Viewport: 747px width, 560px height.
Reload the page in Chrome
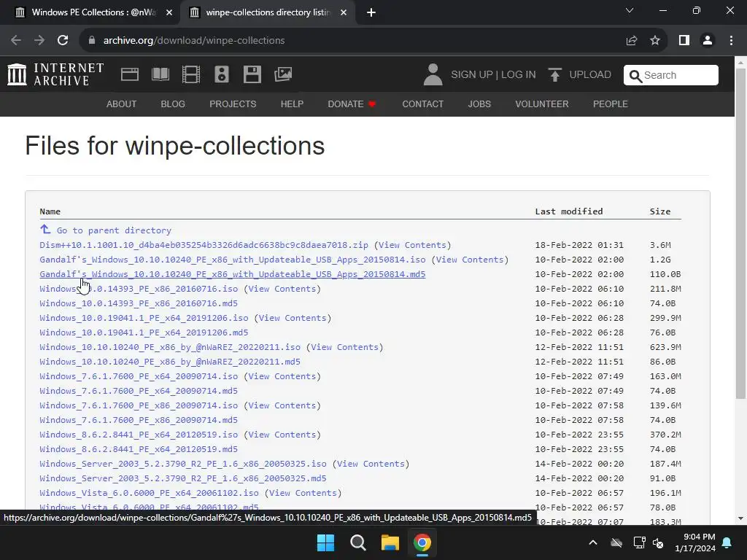[x=63, y=41]
